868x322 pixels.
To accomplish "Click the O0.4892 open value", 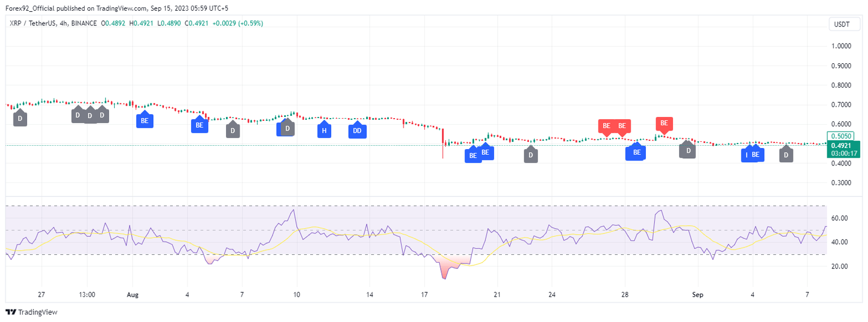I will point(114,23).
